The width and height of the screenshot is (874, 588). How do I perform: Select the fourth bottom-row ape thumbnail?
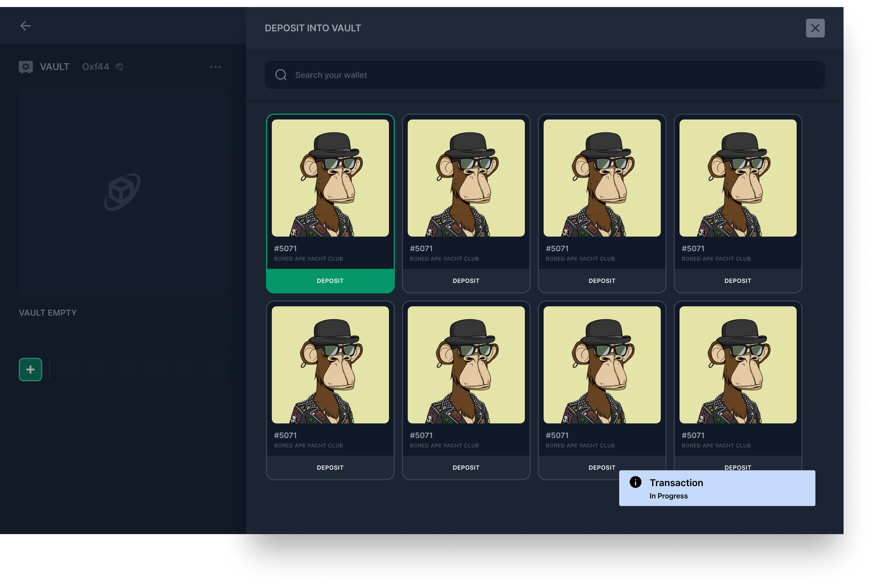(x=738, y=365)
